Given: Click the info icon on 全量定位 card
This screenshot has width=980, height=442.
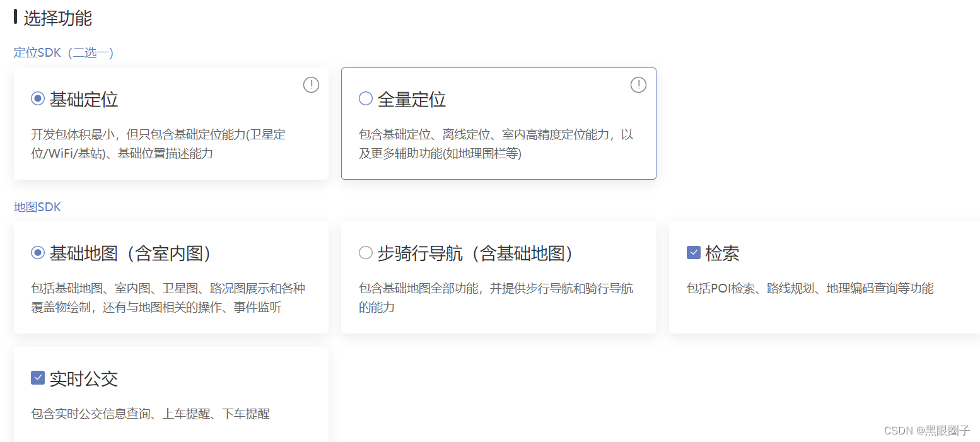Looking at the screenshot, I should (x=638, y=84).
